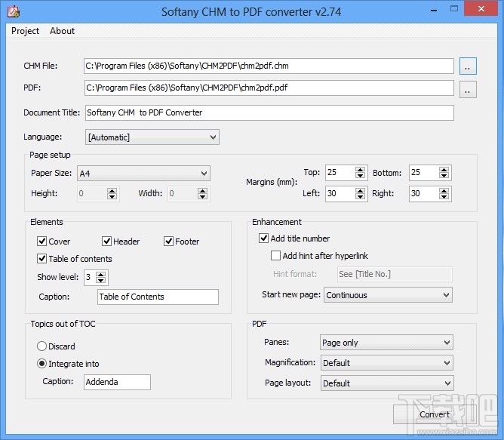The width and height of the screenshot is (504, 440).
Task: Maximize the converter window
Action: [454, 9]
